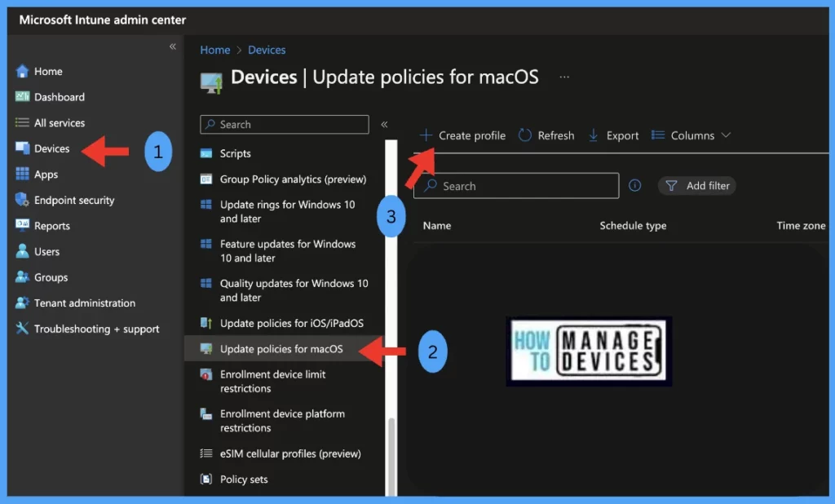Click the Add filter button

[697, 185]
